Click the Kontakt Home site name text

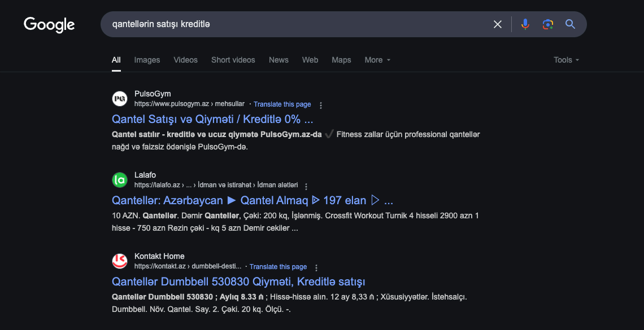159,256
